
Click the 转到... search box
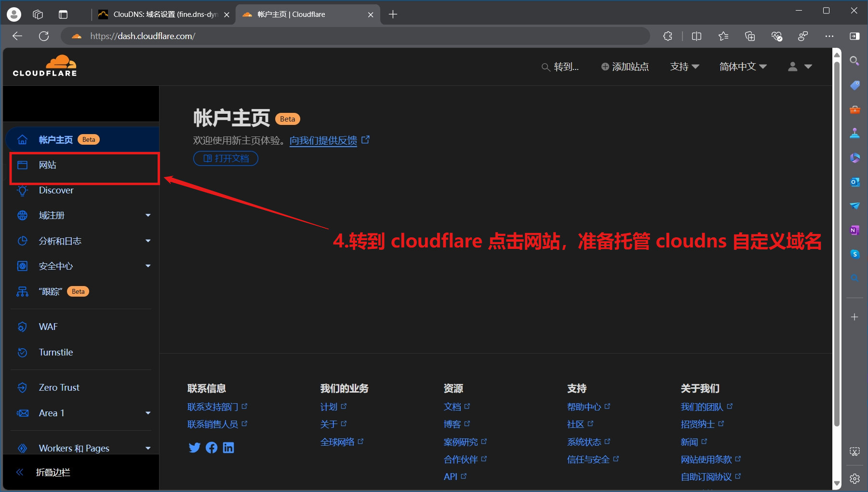560,67
